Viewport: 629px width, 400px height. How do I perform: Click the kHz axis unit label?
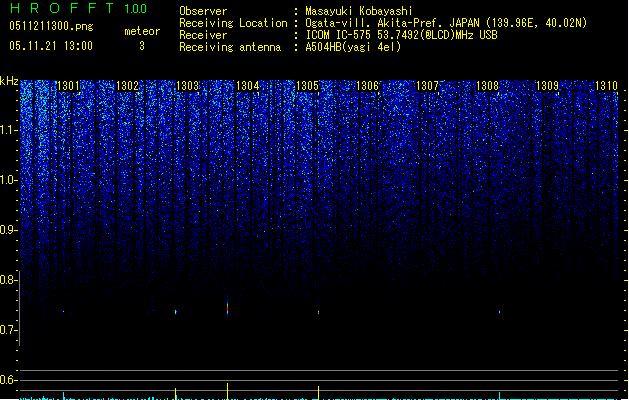(x=9, y=81)
